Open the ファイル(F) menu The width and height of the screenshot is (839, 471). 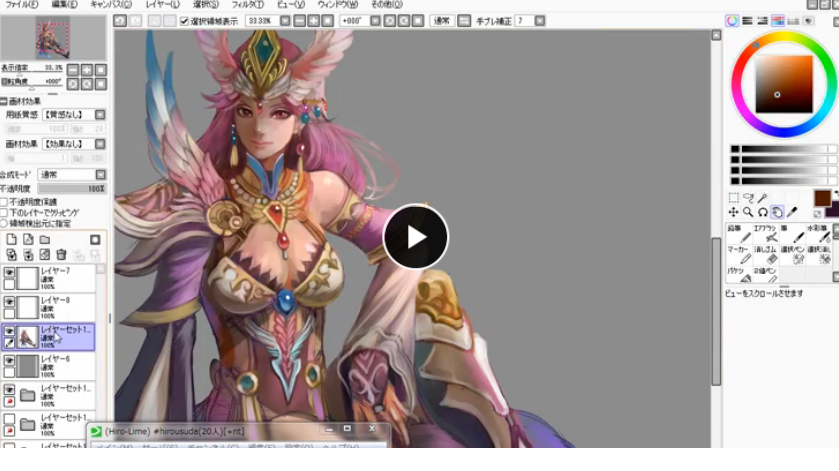[22, 4]
